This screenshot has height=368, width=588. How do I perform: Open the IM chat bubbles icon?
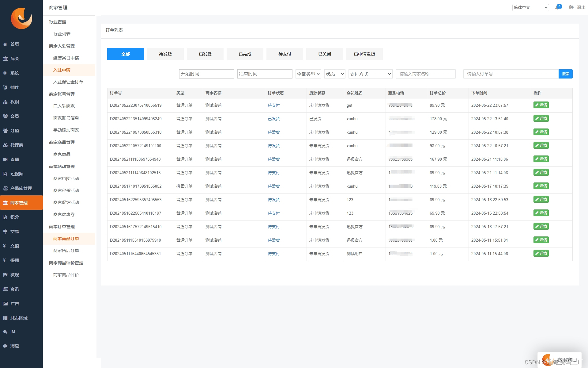tap(5, 332)
